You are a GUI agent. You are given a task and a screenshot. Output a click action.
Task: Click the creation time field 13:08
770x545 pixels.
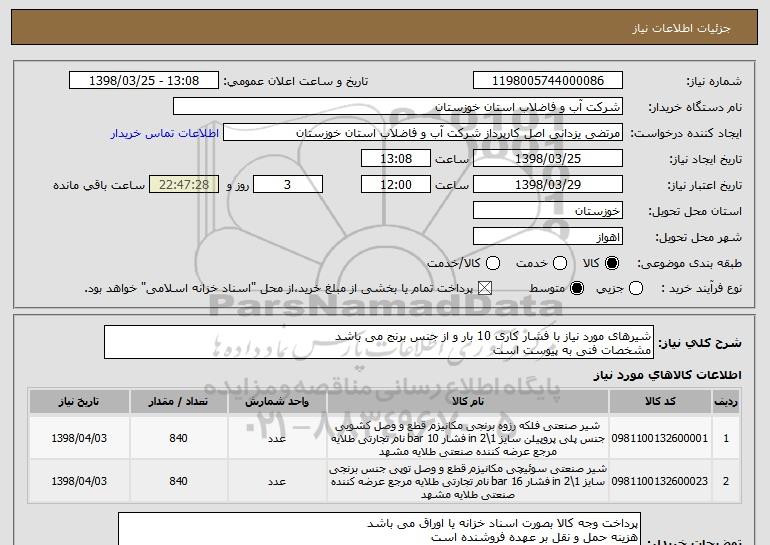(396, 159)
